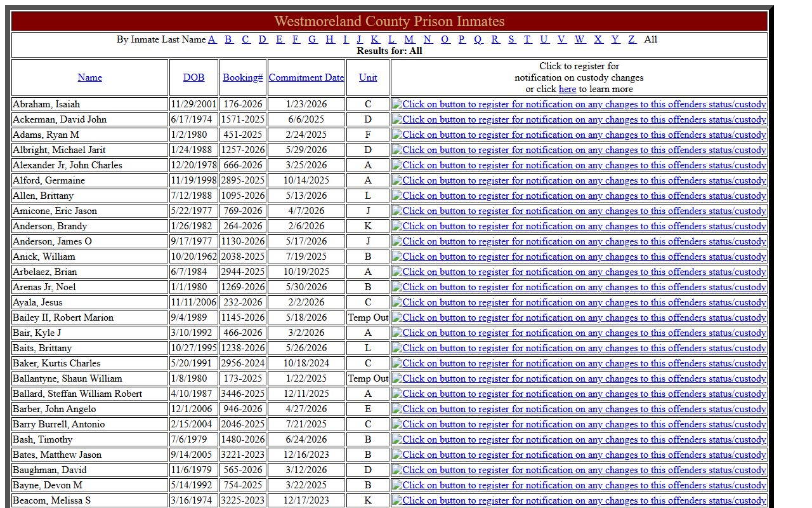Click notification button for Barber, John Angelo
Image resolution: width=812 pixels, height=508 pixels.
click(579, 409)
